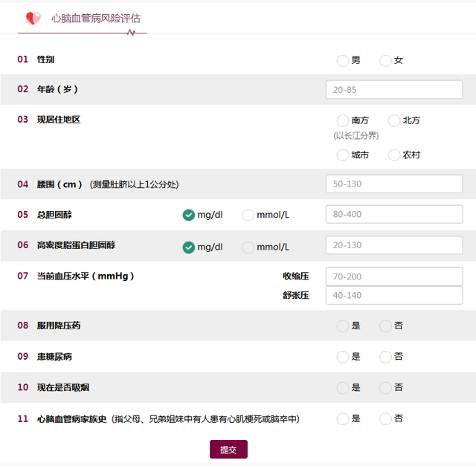Focus the 舒张压 diastolic pressure field

pos(394,295)
